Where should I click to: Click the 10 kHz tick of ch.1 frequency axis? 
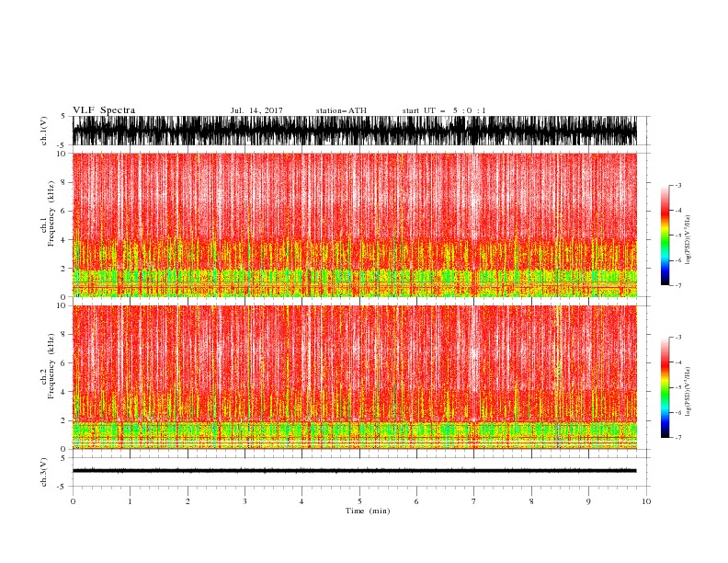click(x=62, y=154)
